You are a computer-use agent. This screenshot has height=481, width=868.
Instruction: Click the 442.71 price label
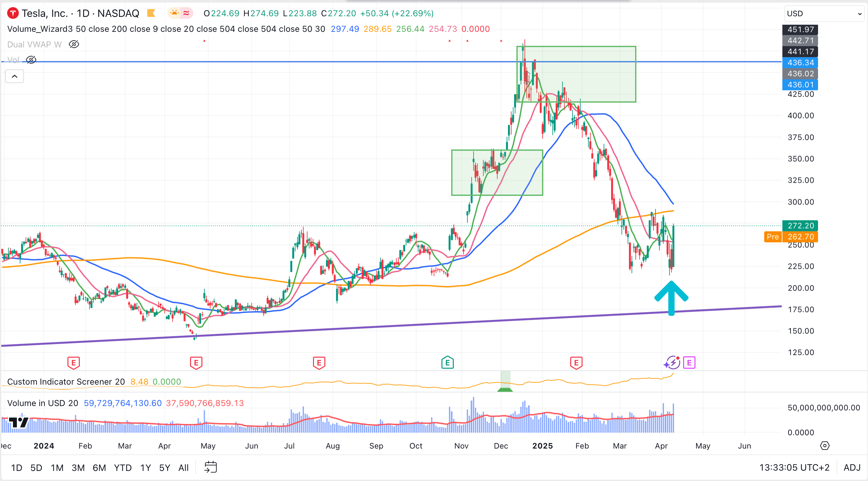tap(800, 41)
